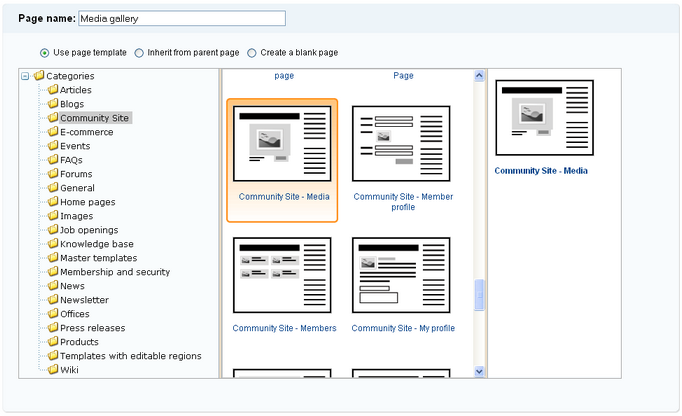Click the Community Site - Media template link

(284, 197)
